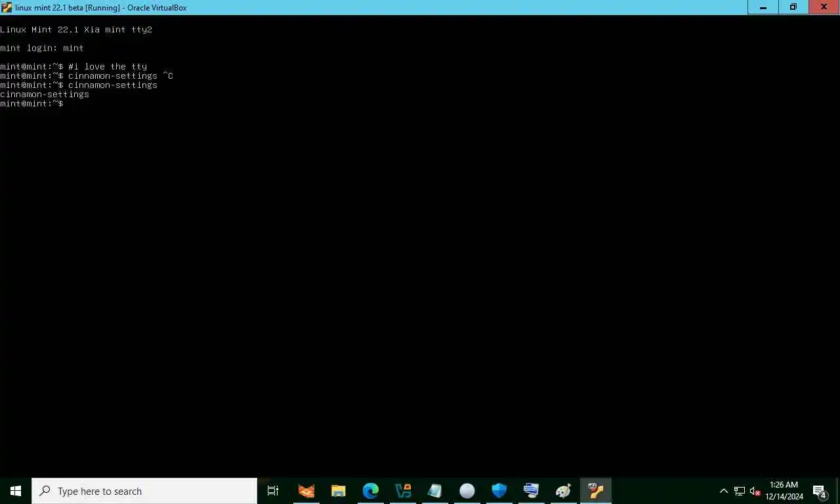
Task: Open the clock showing 1:26 AM
Action: pyautogui.click(x=784, y=491)
